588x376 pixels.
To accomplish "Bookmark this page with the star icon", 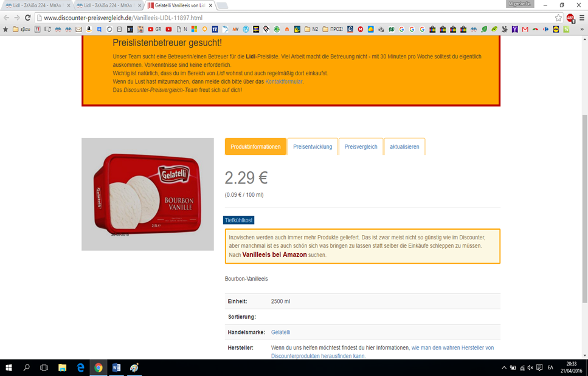I will (x=558, y=18).
